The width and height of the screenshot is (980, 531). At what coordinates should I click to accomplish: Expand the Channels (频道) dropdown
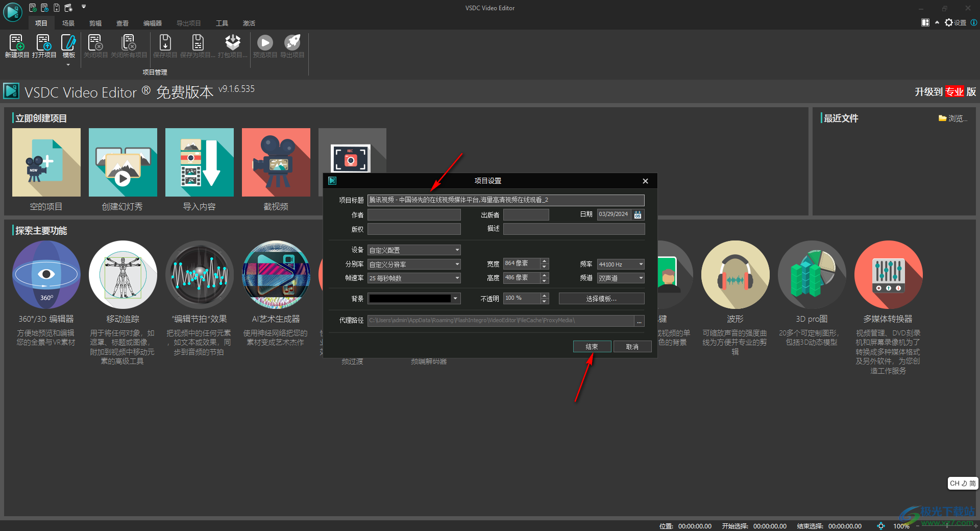pyautogui.click(x=641, y=278)
